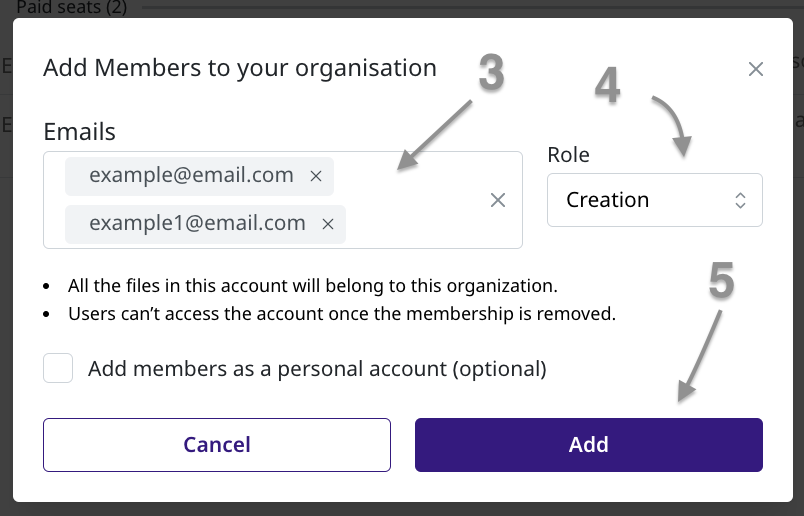Remove the example@email.com chip

[316, 176]
